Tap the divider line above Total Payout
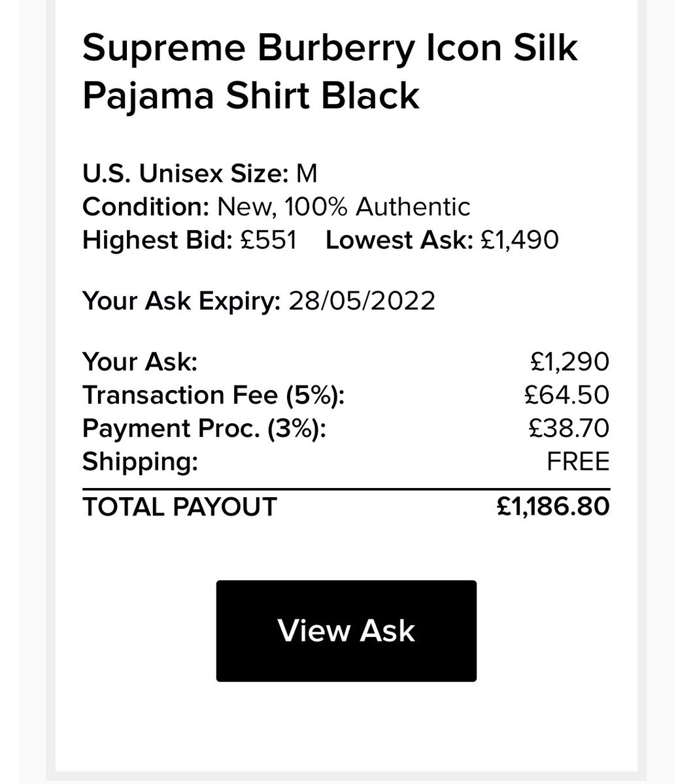 click(346, 489)
